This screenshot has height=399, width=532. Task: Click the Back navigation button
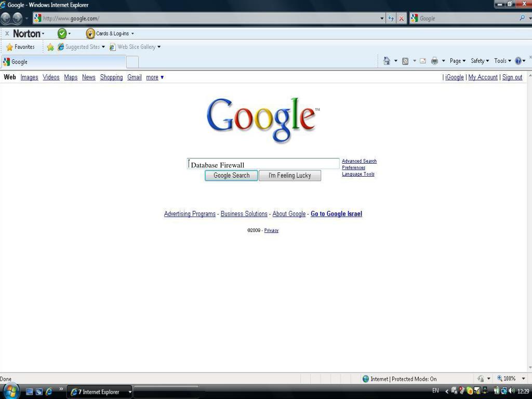(5, 18)
